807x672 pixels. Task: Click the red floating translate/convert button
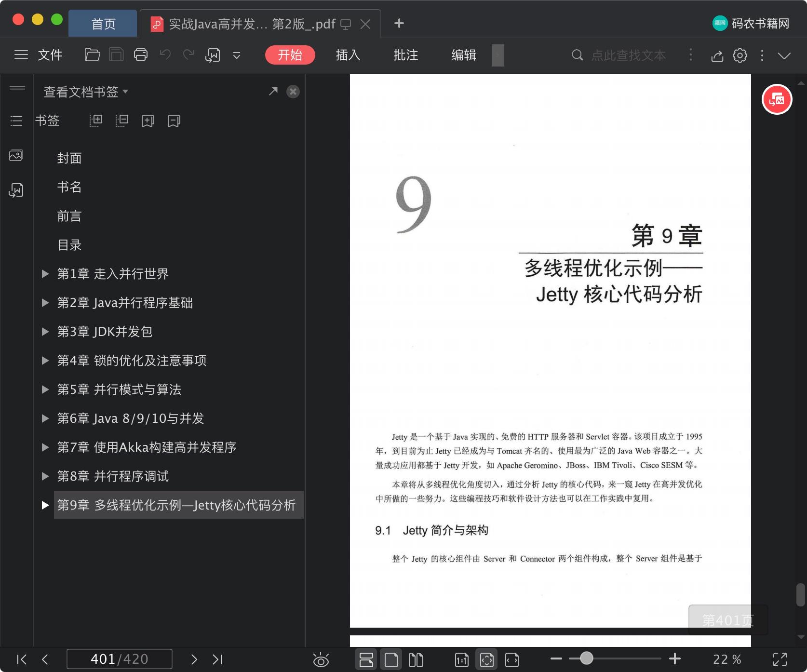(777, 99)
